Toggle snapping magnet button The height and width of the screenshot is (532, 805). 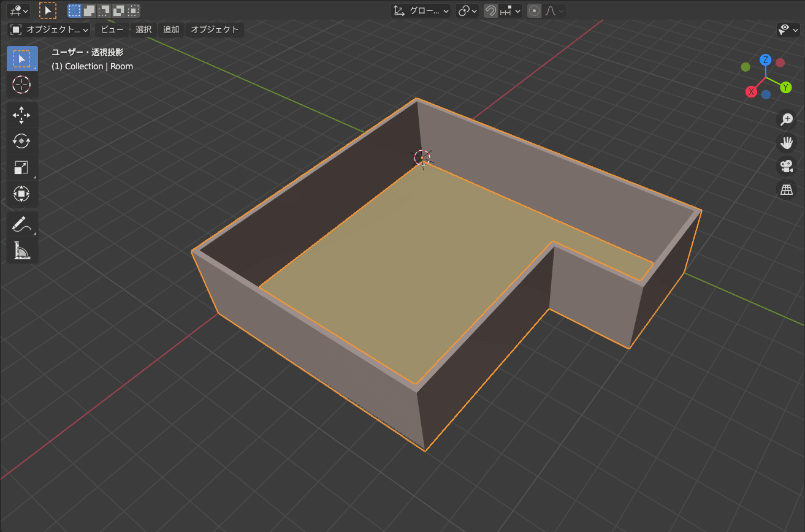click(x=490, y=10)
